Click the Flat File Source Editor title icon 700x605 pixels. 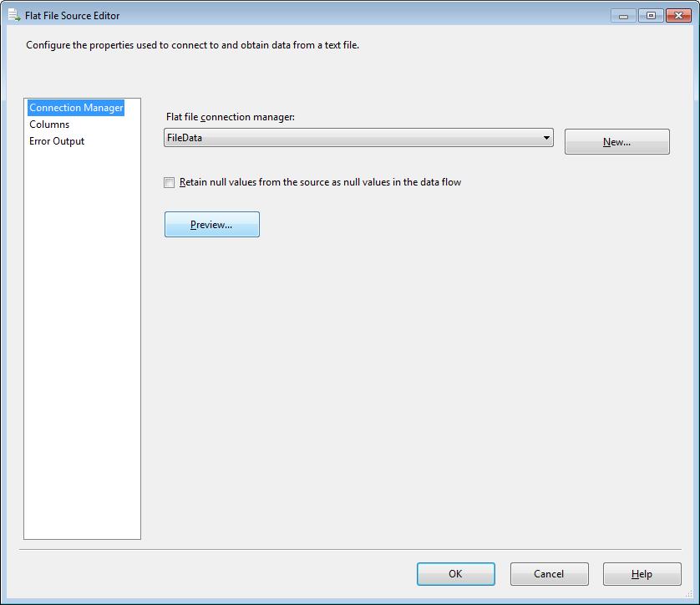point(14,15)
